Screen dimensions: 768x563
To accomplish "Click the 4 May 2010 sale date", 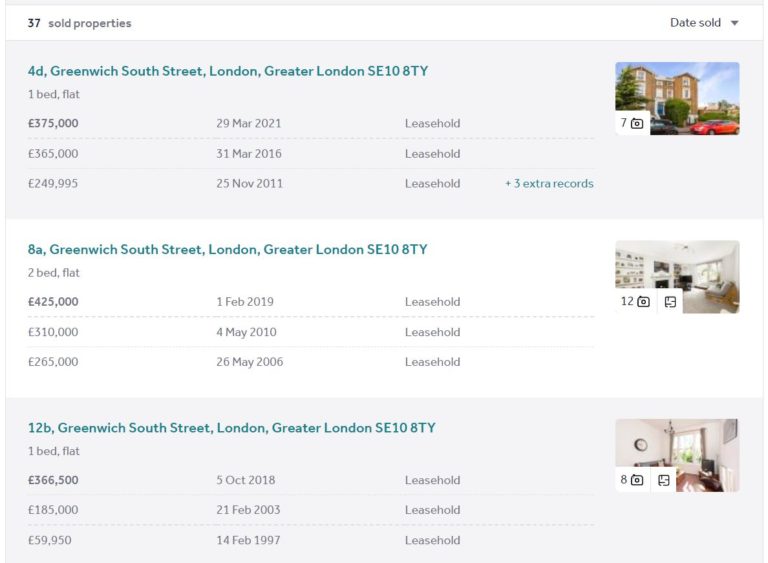I will click(x=246, y=332).
